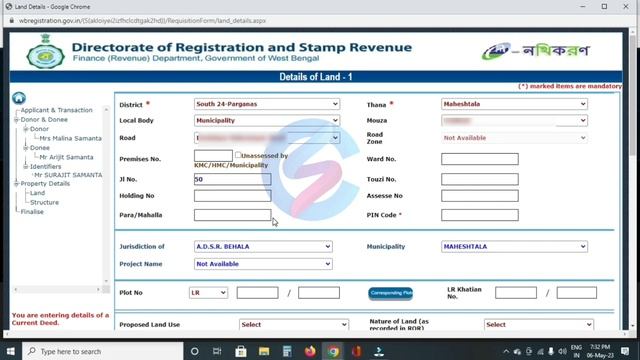Click the ENG IN language indicator
Screen dimensions: 640x360
(x=576, y=351)
